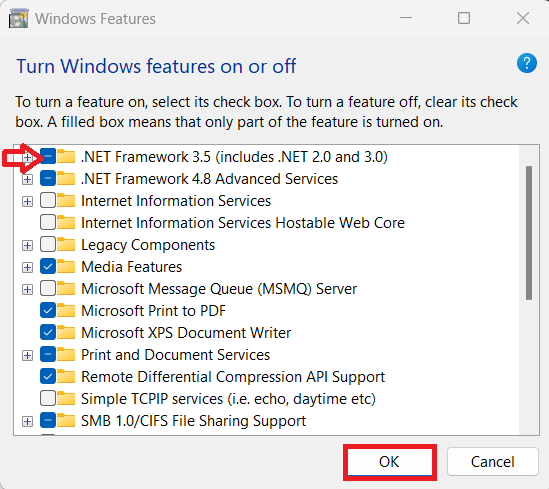Click the blue help question mark icon
The image size is (549, 489).
[x=527, y=63]
